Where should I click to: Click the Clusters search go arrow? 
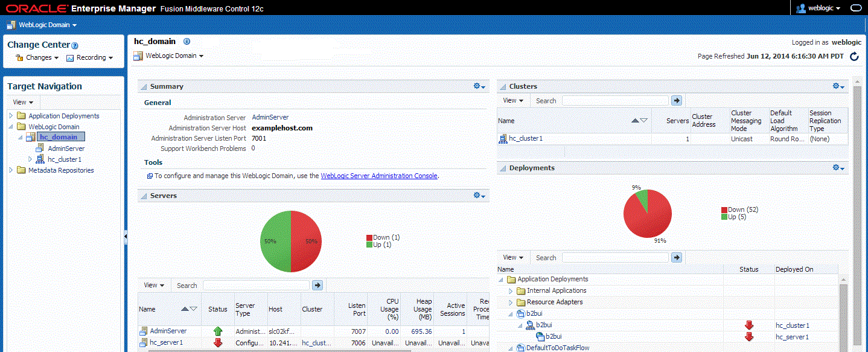677,101
